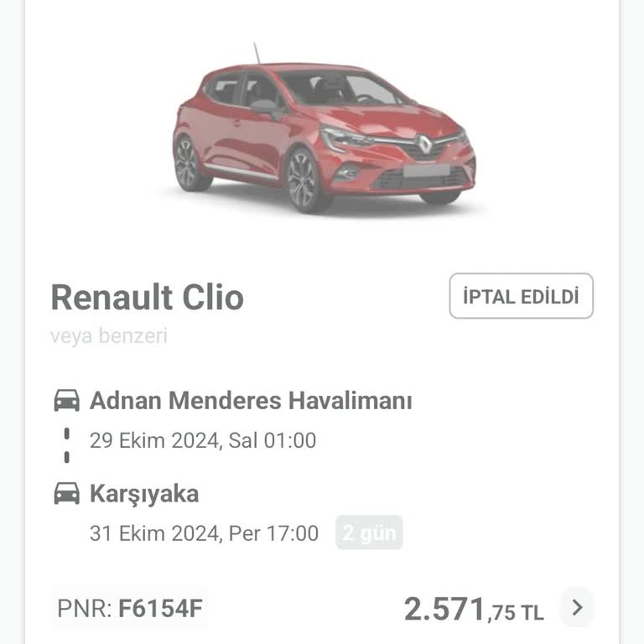Image resolution: width=644 pixels, height=644 pixels.
Task: Tap the car icon beside Karşıyaka
Action: click(x=67, y=494)
